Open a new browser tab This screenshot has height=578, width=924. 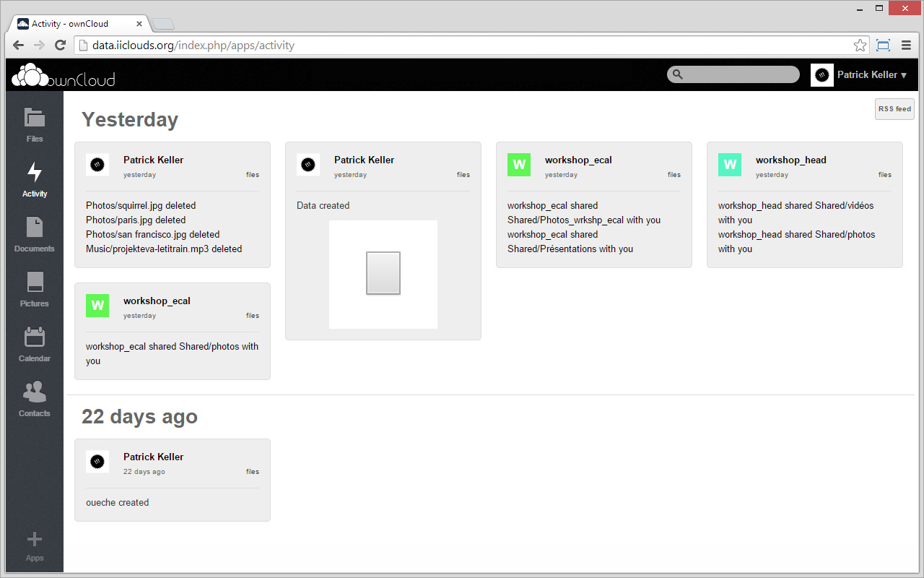pyautogui.click(x=163, y=24)
